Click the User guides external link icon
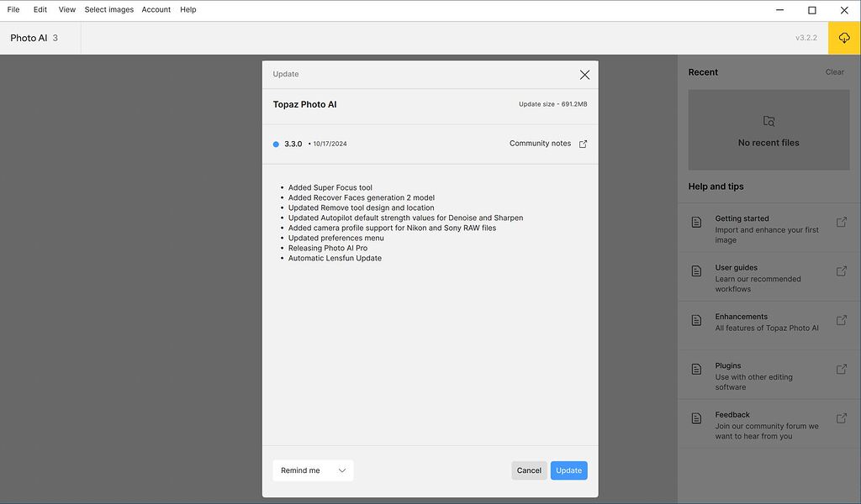The image size is (861, 504). [x=841, y=270]
